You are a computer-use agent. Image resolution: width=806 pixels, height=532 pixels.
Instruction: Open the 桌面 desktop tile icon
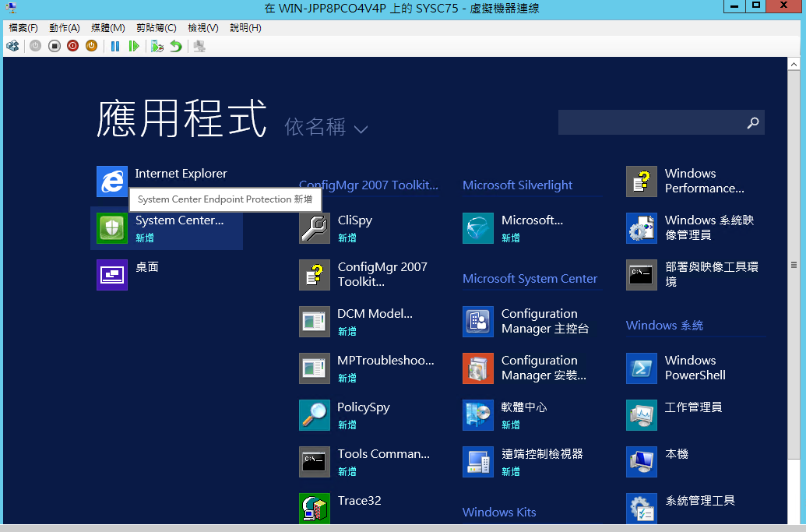(112, 275)
